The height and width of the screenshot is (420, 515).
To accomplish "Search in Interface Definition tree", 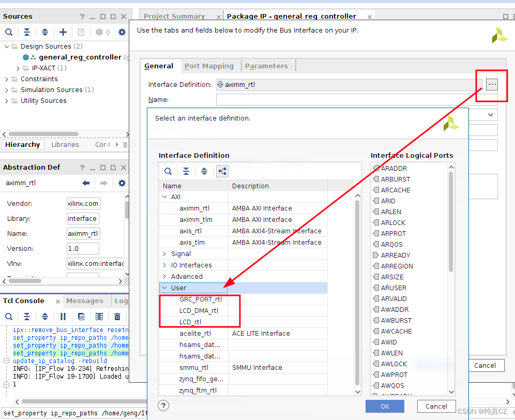I will click(x=168, y=171).
